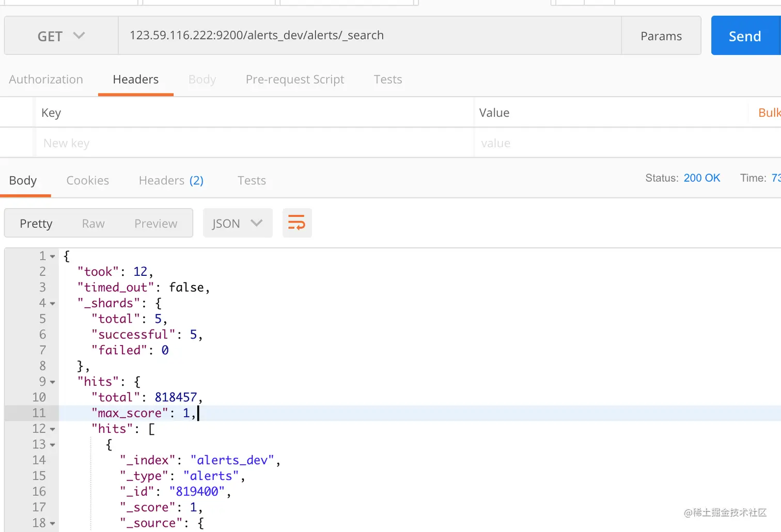Open the GET method dropdown
The width and height of the screenshot is (781, 532).
coord(61,36)
